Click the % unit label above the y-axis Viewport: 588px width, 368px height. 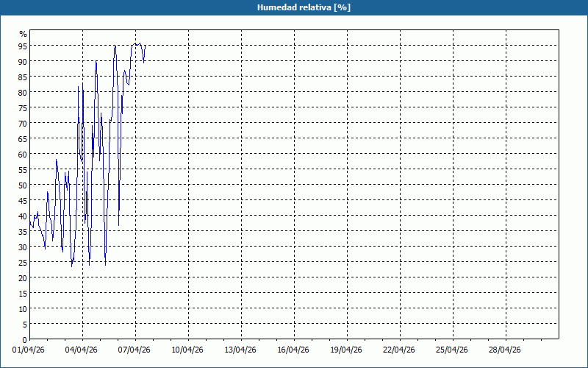(x=23, y=34)
